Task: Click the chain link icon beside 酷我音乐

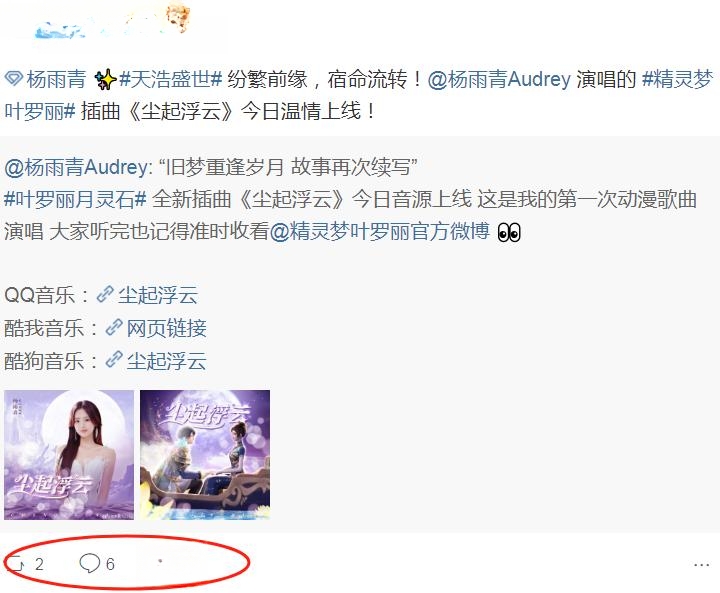Action: [114, 328]
